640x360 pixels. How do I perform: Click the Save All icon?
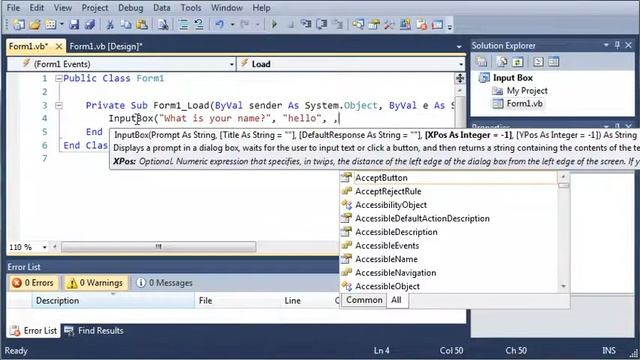point(90,24)
